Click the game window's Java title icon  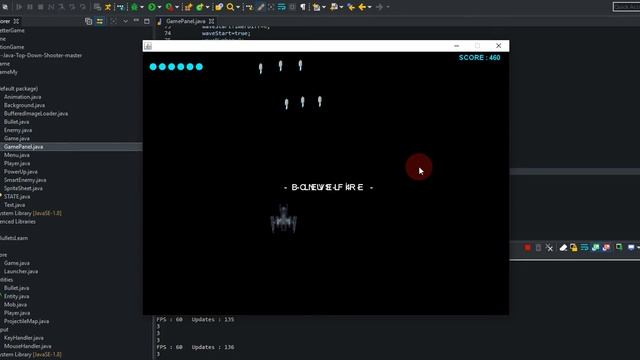click(148, 46)
